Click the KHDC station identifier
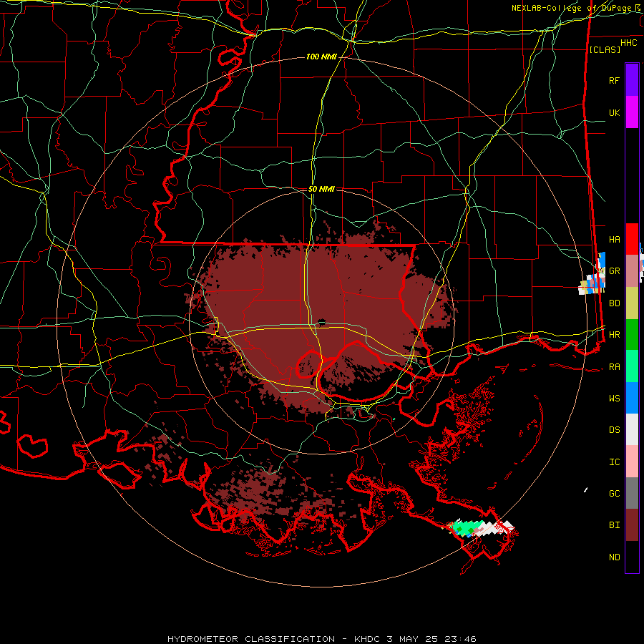Screen dimensions: 644x644 [x=368, y=639]
